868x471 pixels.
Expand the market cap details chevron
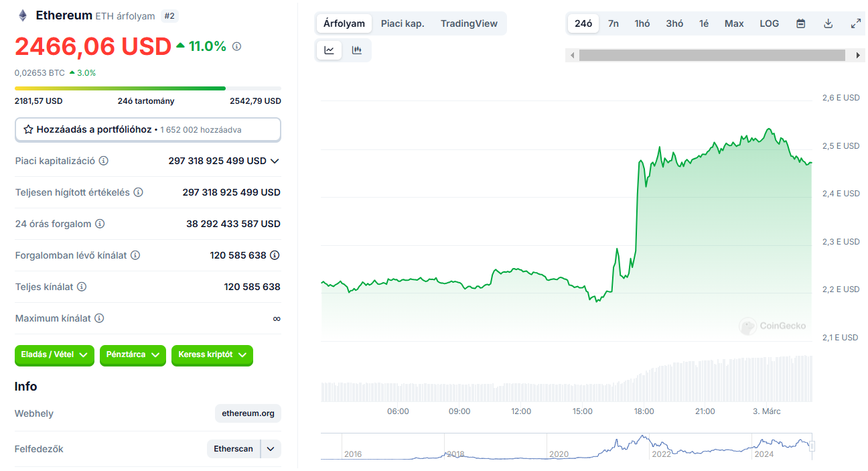click(x=275, y=161)
